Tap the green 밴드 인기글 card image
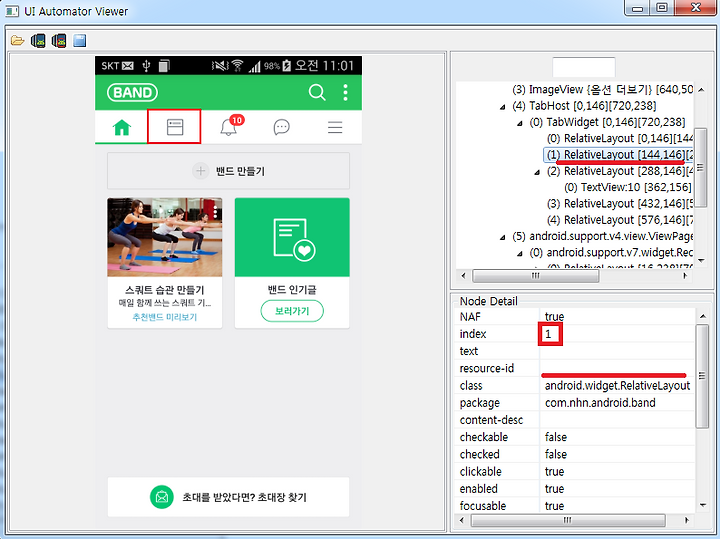 pos(292,237)
